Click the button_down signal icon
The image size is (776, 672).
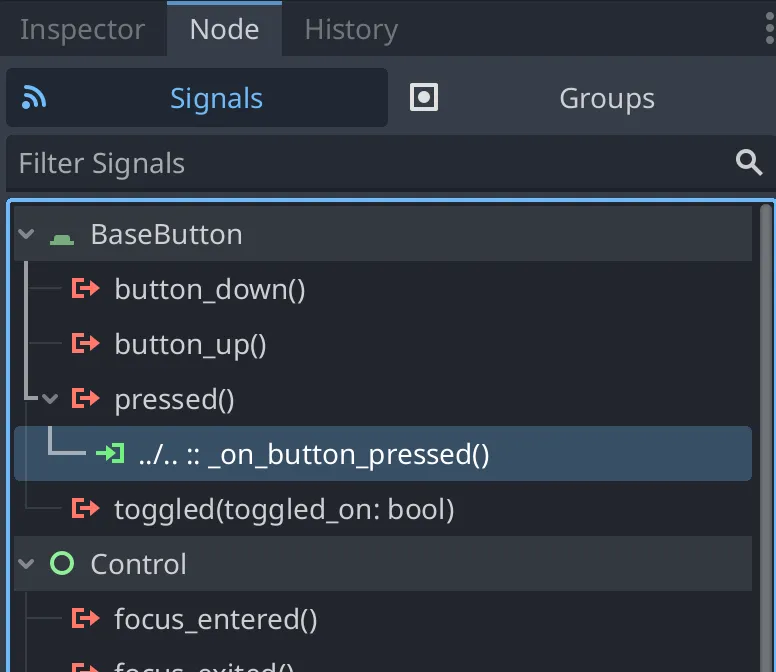pyautogui.click(x=86, y=290)
